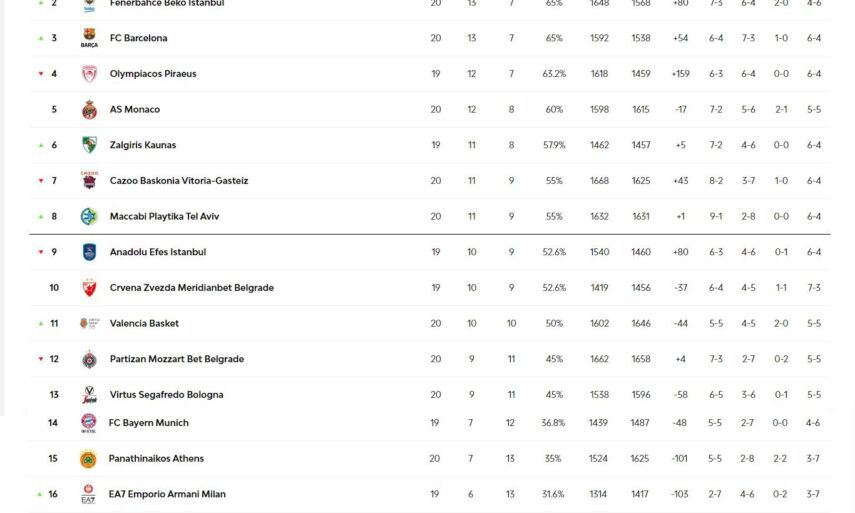Image resolution: width=855 pixels, height=513 pixels.
Task: Click the Zalgiris Kaunas team logo
Action: pos(89,145)
